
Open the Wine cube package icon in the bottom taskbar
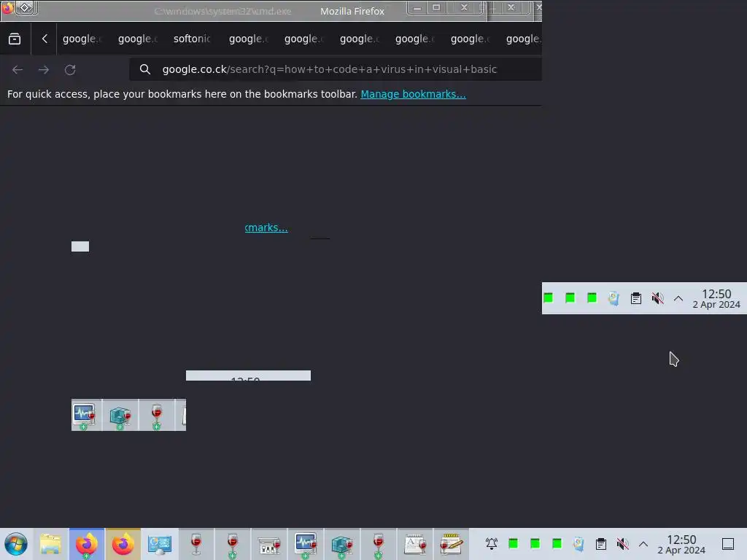pyautogui.click(x=342, y=544)
